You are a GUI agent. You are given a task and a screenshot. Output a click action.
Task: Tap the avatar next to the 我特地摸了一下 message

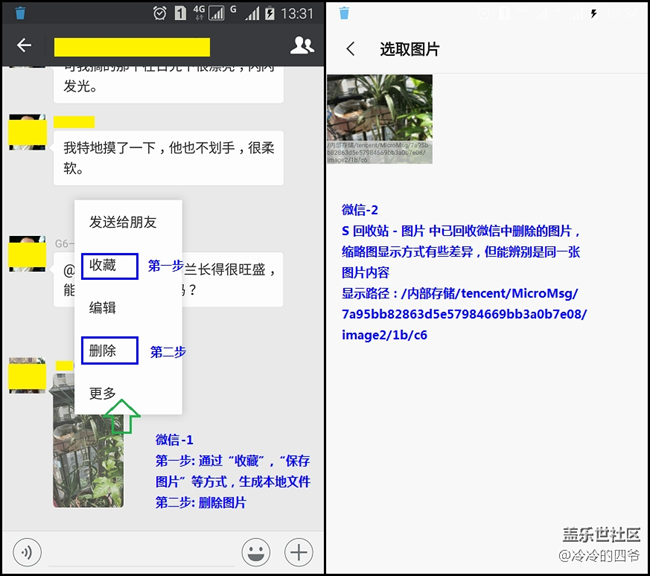pyautogui.click(x=27, y=132)
